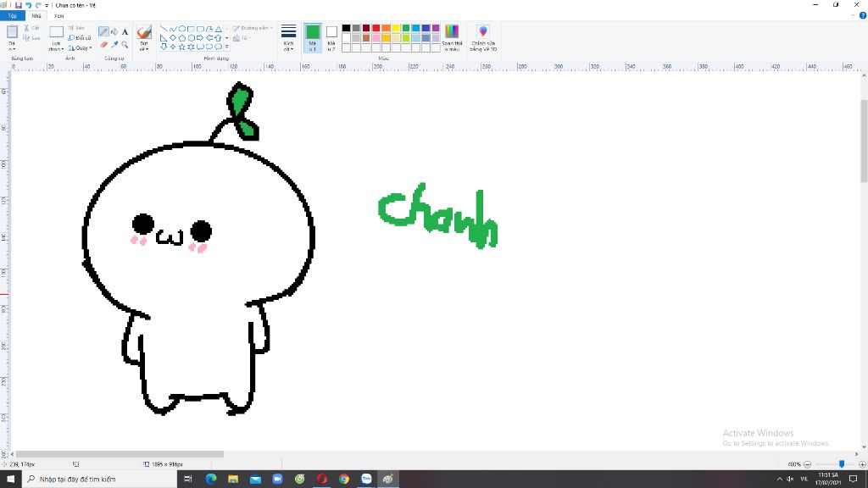
Task: Click the Paint help question mark icon
Action: click(862, 15)
